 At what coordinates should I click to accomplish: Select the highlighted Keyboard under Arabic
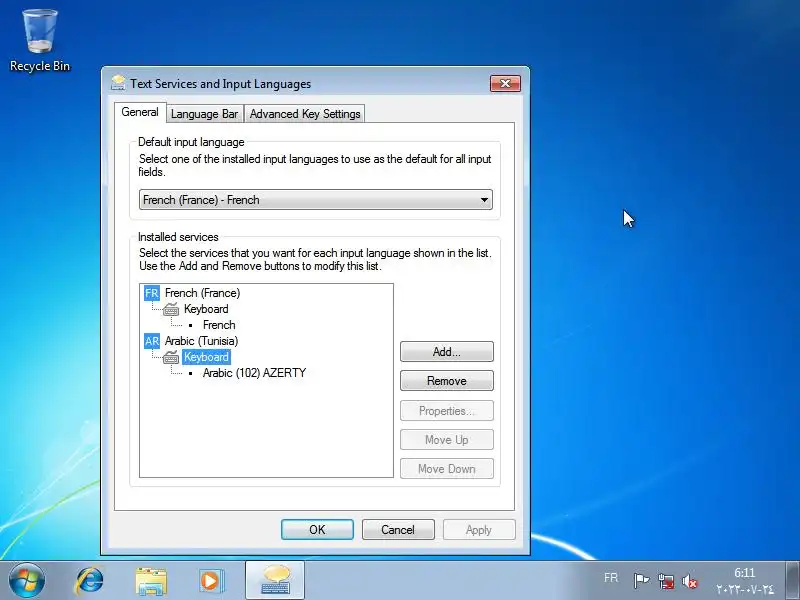pyautogui.click(x=206, y=357)
